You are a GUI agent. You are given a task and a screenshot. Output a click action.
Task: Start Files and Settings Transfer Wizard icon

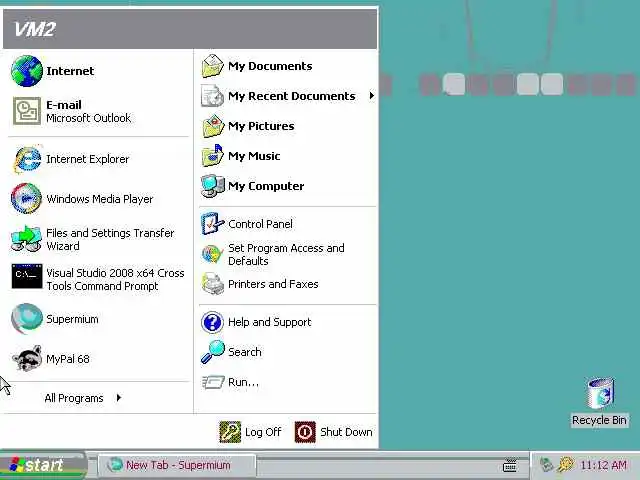(27, 239)
